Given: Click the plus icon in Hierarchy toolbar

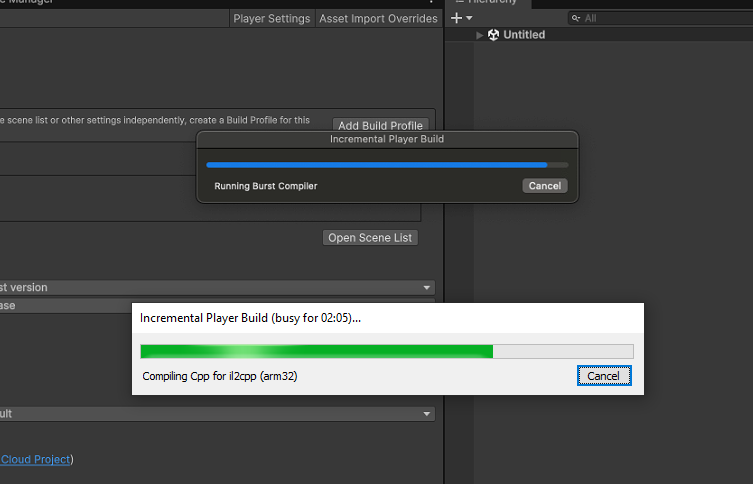Looking at the screenshot, I should (x=456, y=18).
